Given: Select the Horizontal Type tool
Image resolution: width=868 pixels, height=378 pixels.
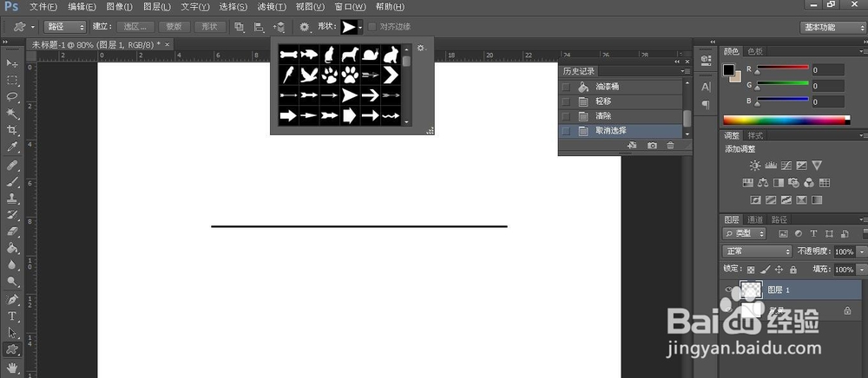Looking at the screenshot, I should click(11, 316).
